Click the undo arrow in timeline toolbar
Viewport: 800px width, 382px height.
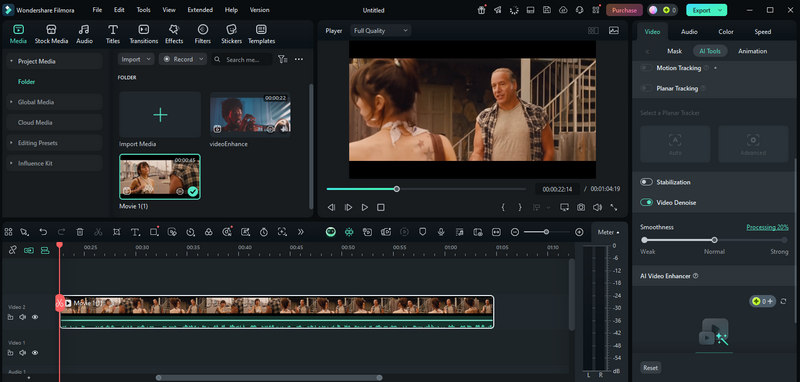coord(43,232)
